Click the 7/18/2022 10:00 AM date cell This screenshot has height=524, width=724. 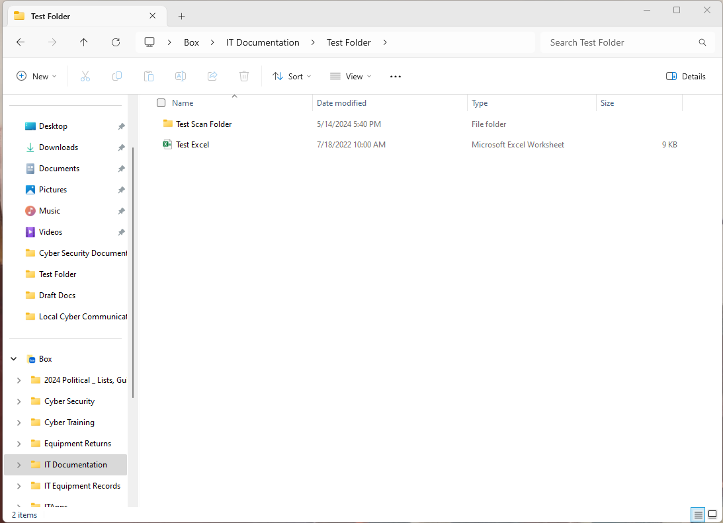351,145
